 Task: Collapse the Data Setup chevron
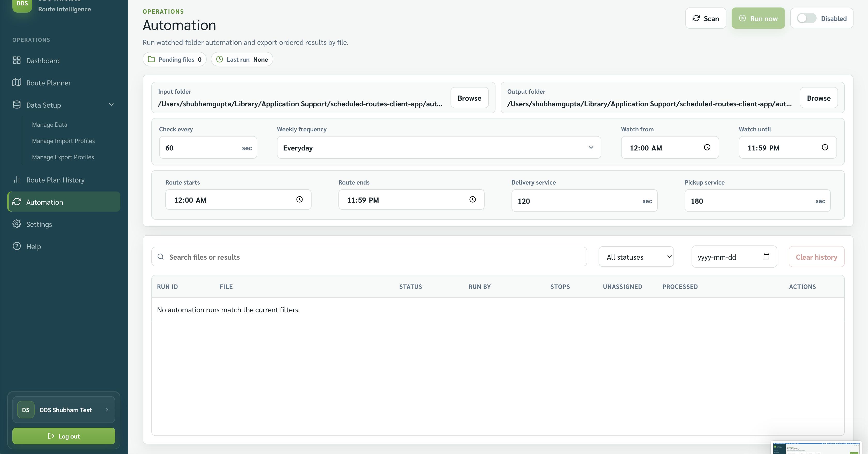[x=111, y=105]
